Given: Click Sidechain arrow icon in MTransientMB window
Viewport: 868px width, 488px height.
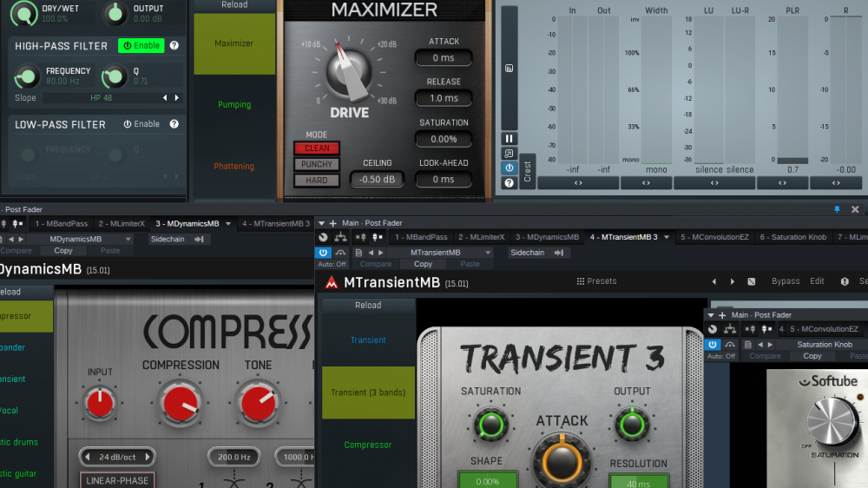Looking at the screenshot, I should (559, 253).
